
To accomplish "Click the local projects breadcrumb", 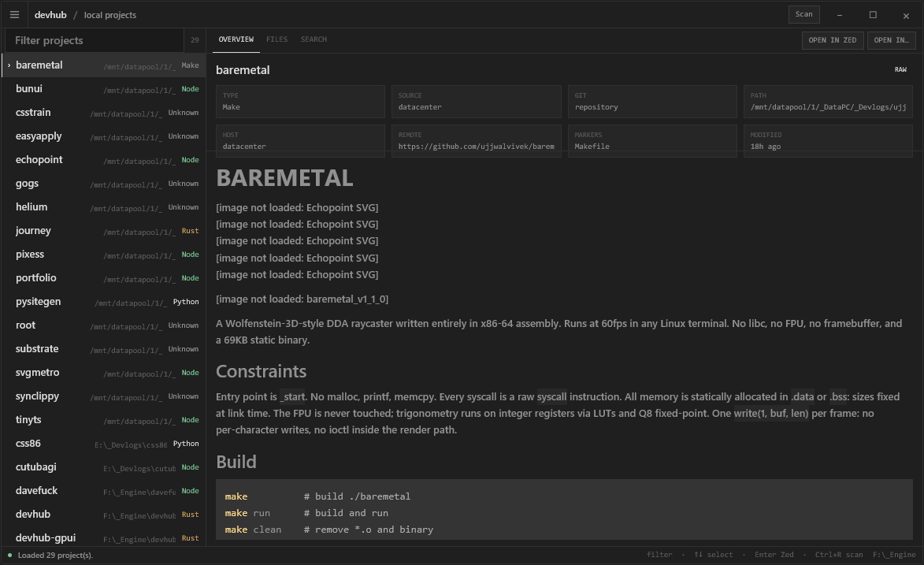I will click(110, 15).
